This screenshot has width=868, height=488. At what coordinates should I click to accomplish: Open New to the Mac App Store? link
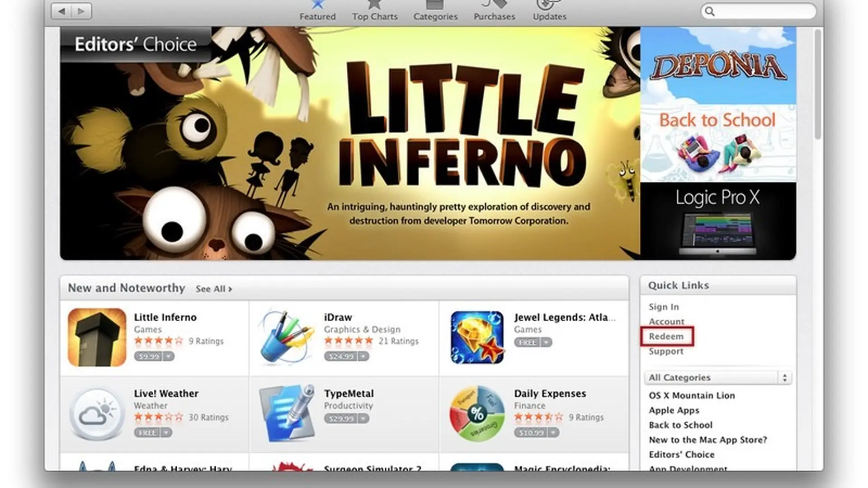pyautogui.click(x=708, y=440)
